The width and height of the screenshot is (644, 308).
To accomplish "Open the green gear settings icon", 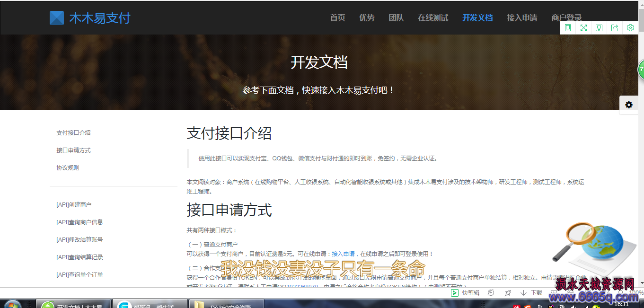I will pos(630,28).
